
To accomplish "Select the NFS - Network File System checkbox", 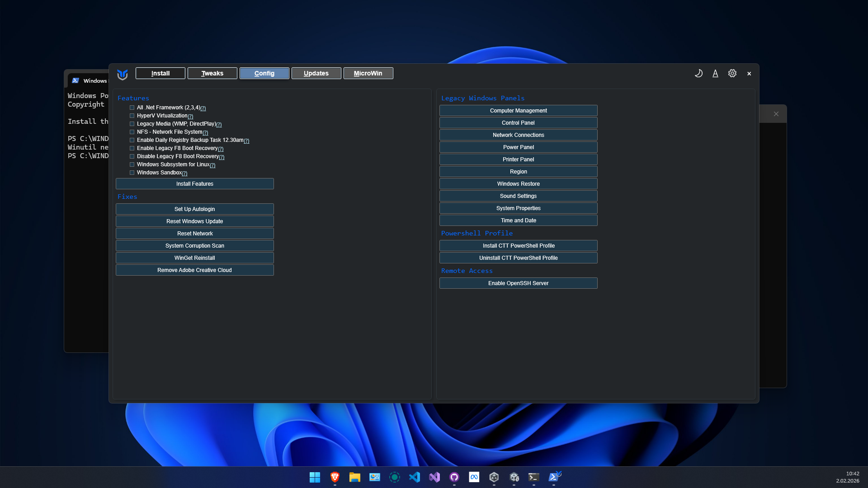I will 132,132.
